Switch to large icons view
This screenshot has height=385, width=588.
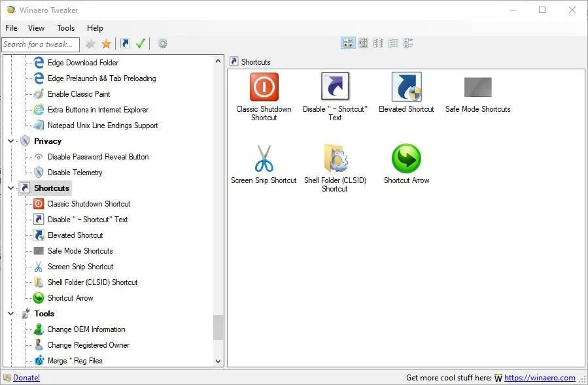point(348,43)
